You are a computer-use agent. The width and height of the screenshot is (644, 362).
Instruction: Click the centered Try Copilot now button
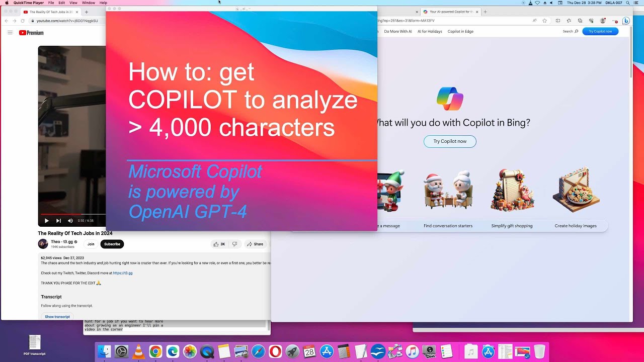click(450, 141)
